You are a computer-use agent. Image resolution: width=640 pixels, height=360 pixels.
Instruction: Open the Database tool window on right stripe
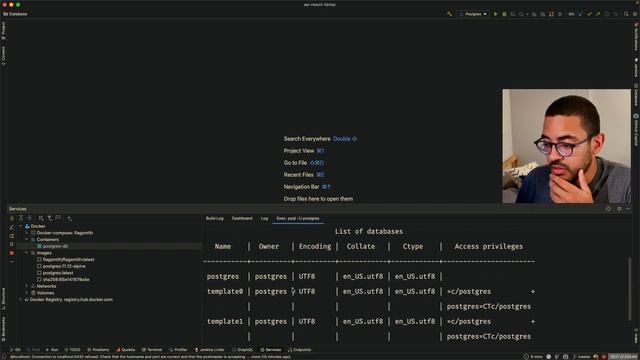636,94
